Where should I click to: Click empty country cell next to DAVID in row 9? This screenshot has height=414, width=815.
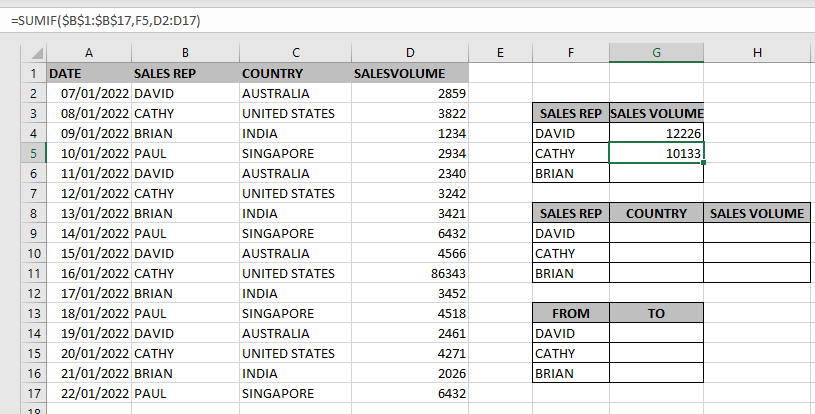click(656, 233)
